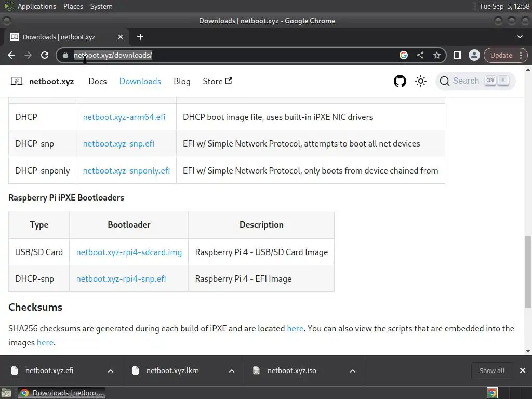This screenshot has width=532, height=399.
Task: Click the netboot.xyz site logo
Action: 17,81
